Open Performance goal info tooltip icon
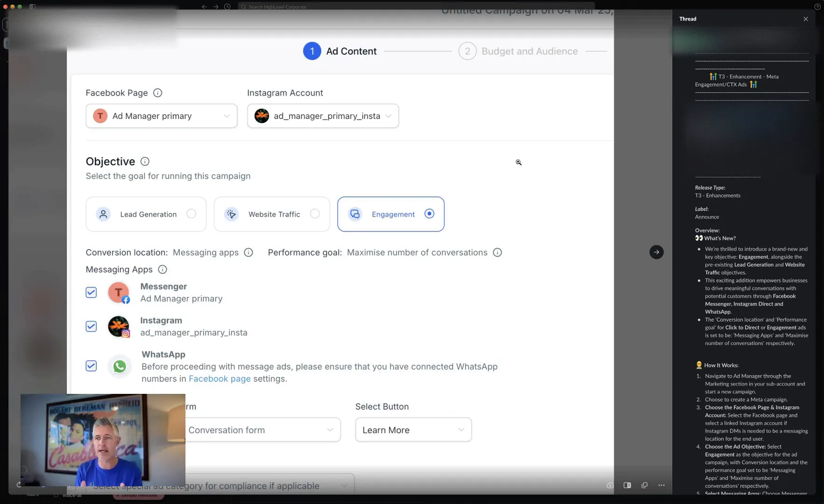Screen dimensions: 824x504 pos(497,252)
